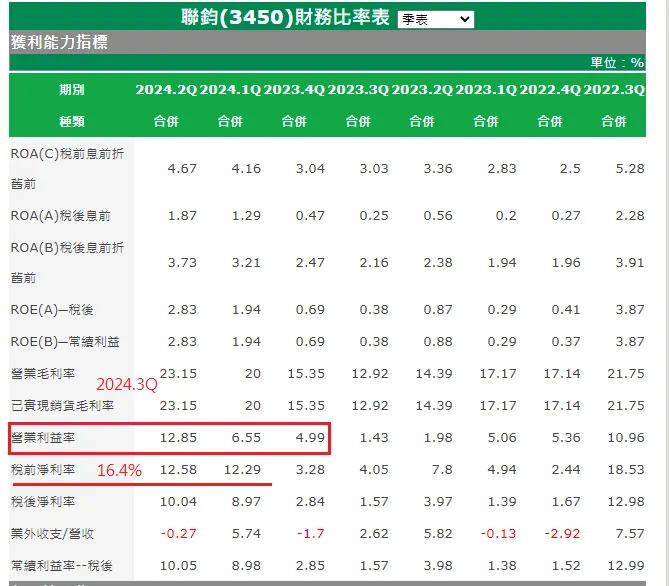Open the 季表 period dropdown
669x586 pixels.
click(436, 20)
